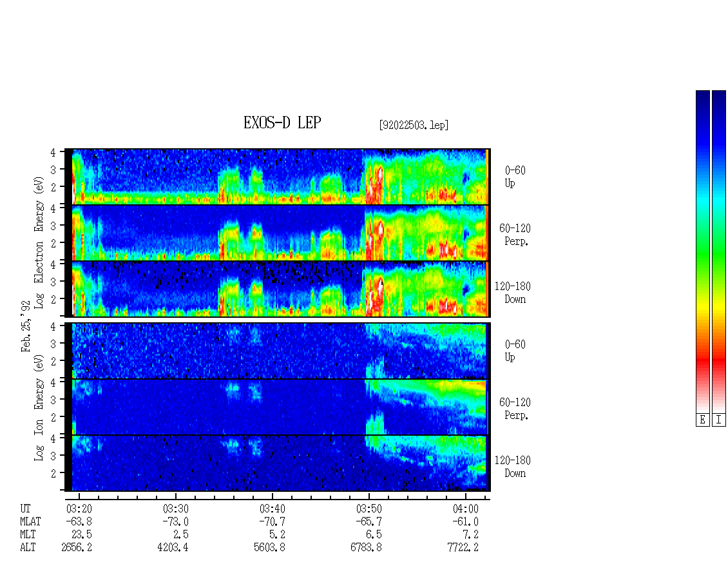Select the 120-180 Down label beside electron panel
This screenshot has width=728, height=564.
coord(513,293)
